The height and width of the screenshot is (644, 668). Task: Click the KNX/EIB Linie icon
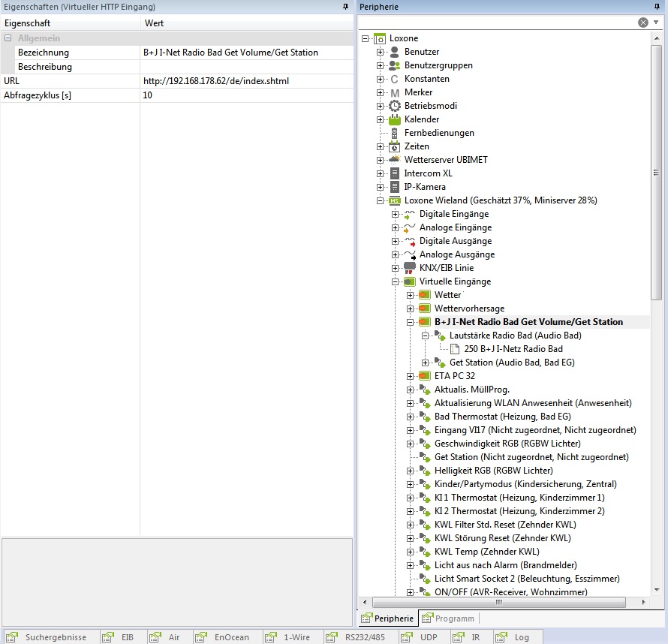point(410,268)
